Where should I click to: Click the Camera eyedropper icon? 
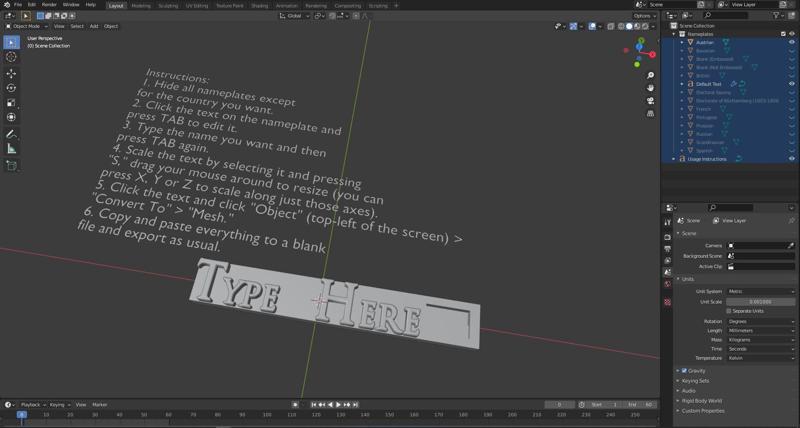coord(791,245)
